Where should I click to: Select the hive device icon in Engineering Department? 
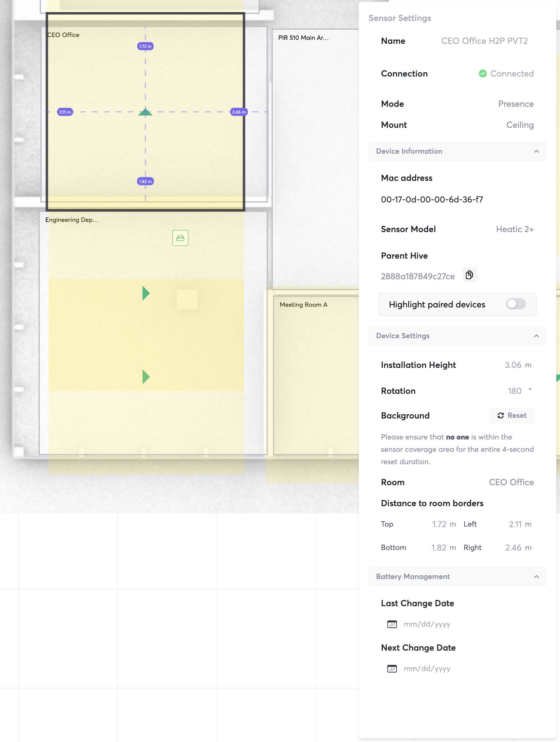[180, 238]
